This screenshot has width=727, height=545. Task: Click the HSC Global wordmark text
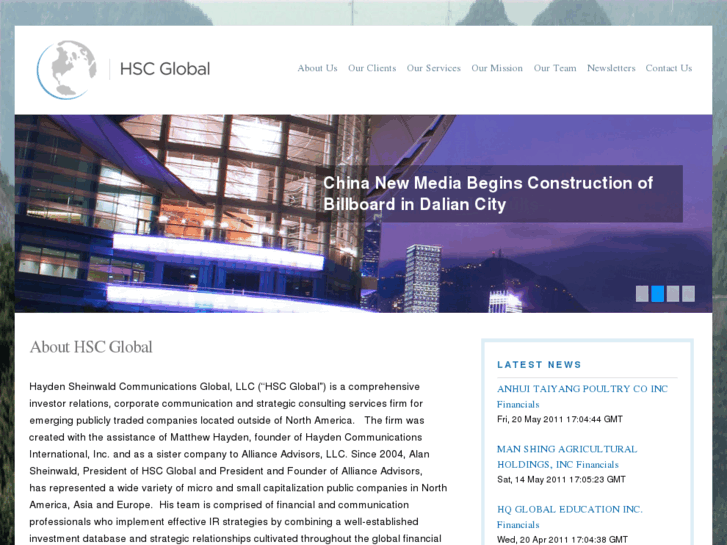point(165,69)
